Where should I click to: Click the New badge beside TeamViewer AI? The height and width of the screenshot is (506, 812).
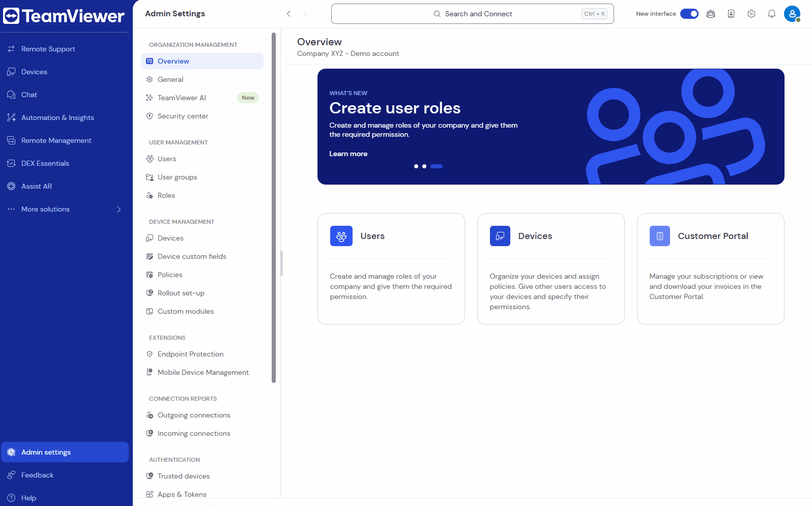pyautogui.click(x=248, y=98)
